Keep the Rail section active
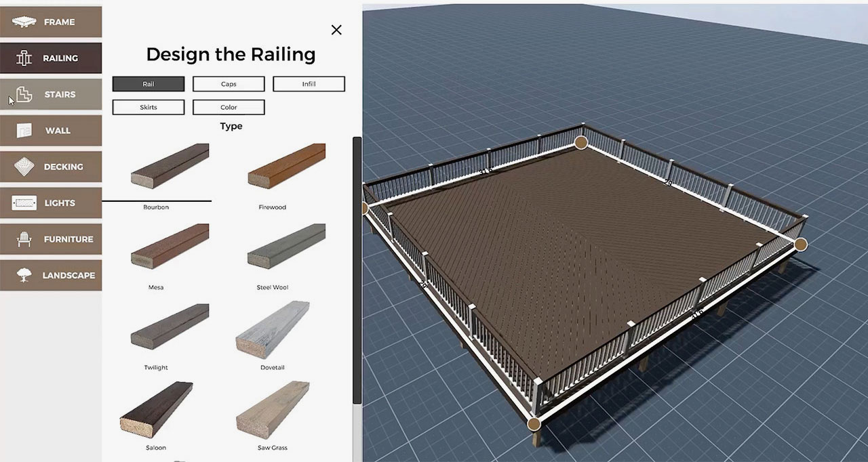This screenshot has height=462, width=868. coord(148,83)
